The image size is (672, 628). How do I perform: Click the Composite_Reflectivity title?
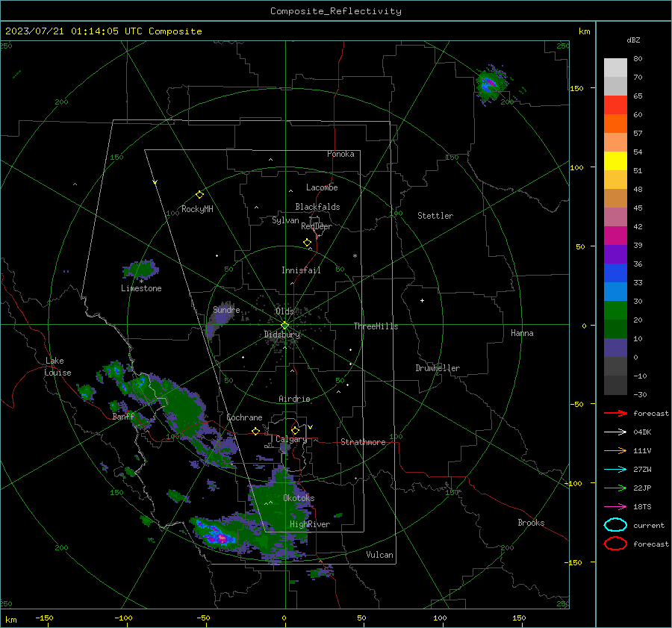335,11
